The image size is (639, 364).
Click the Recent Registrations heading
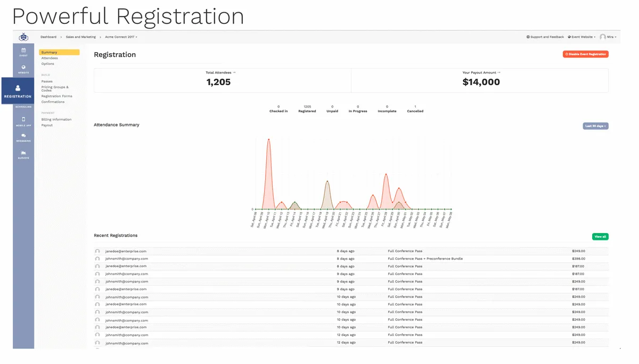coord(116,236)
